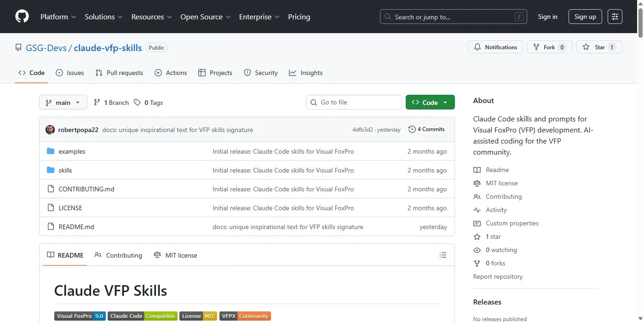Open the command palette icon beside Sign up

click(x=615, y=16)
